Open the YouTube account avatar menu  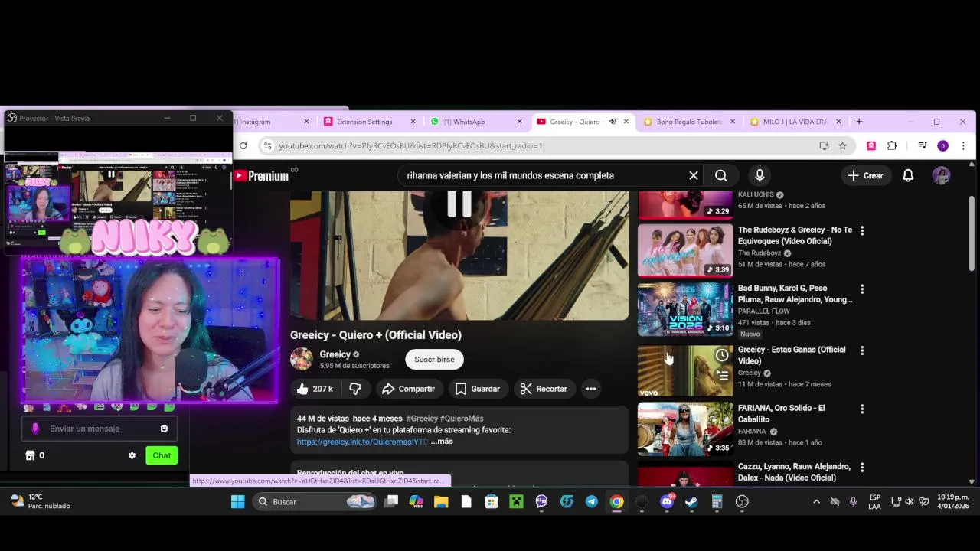pos(941,175)
